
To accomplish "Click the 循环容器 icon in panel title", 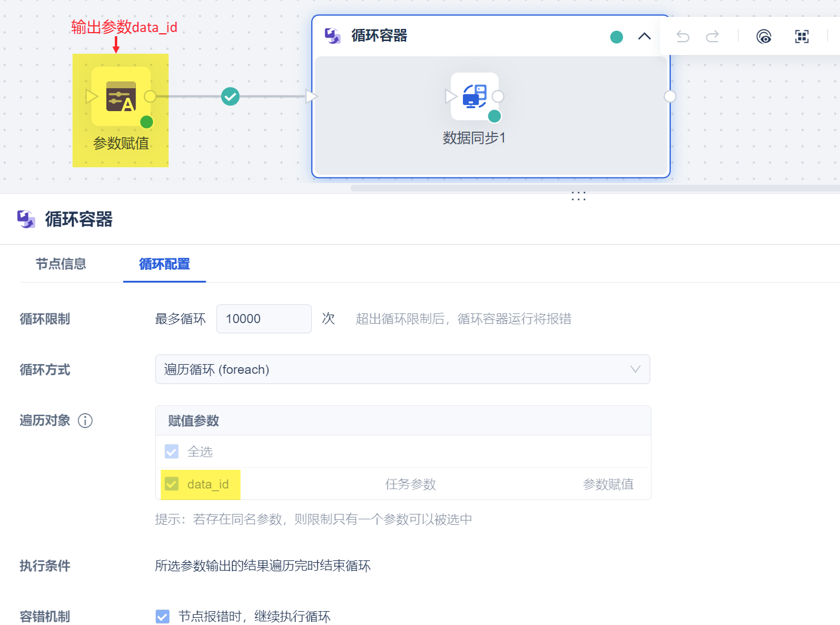I will click(26, 219).
